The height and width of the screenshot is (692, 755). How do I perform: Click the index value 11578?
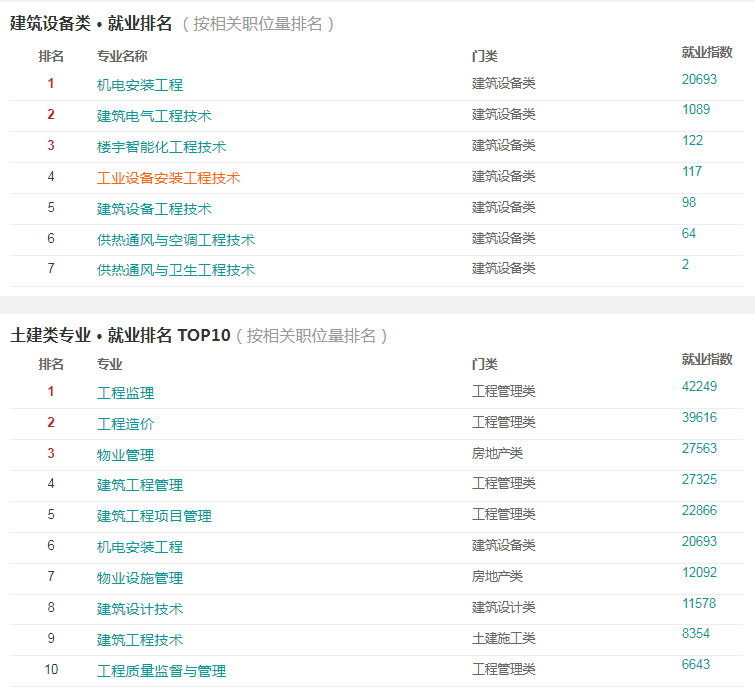699,603
